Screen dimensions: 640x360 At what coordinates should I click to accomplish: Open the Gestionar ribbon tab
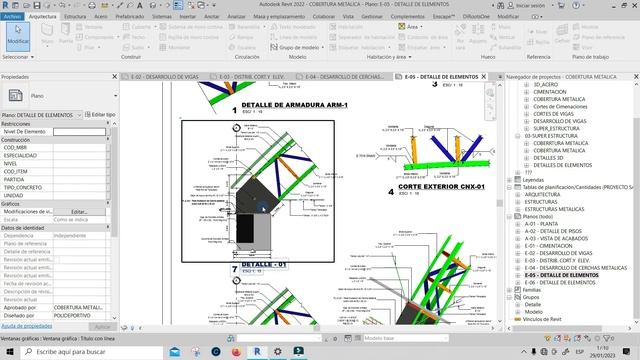[x=372, y=17]
